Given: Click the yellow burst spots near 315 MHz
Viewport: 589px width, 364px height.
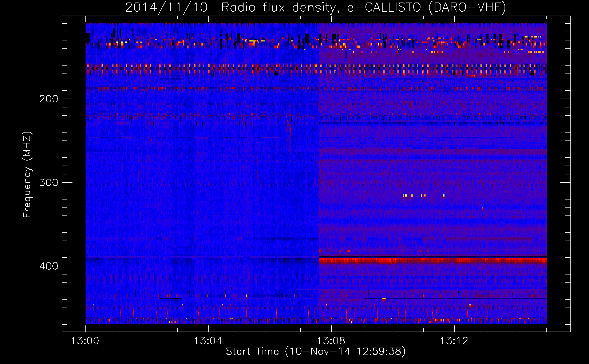Looking at the screenshot, I should (x=424, y=196).
